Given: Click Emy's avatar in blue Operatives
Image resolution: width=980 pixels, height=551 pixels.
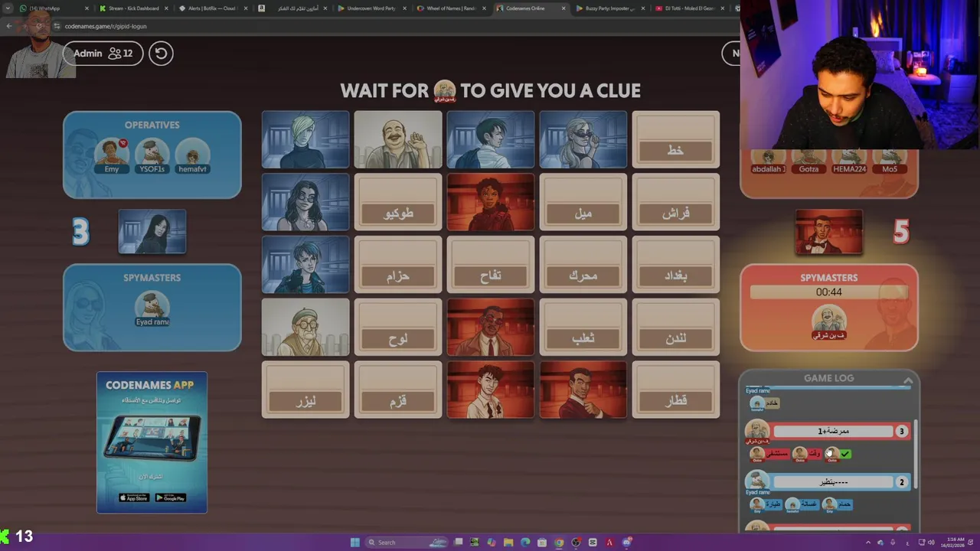Looking at the screenshot, I should [112, 153].
